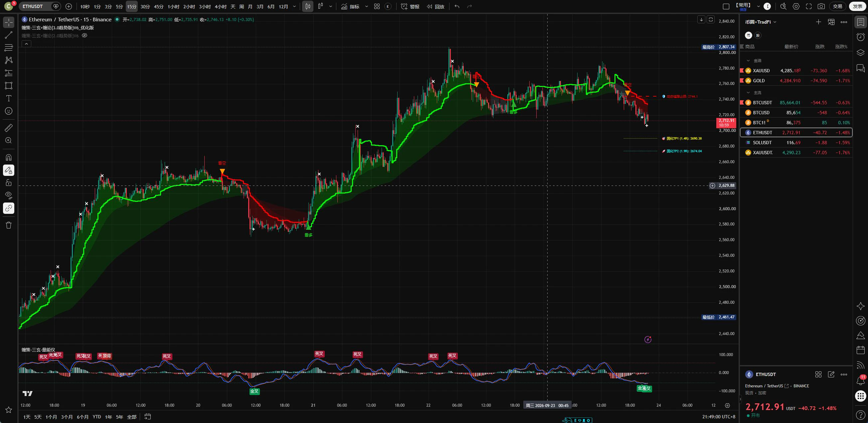
Task: Start 回放 bar replay
Action: (x=436, y=6)
